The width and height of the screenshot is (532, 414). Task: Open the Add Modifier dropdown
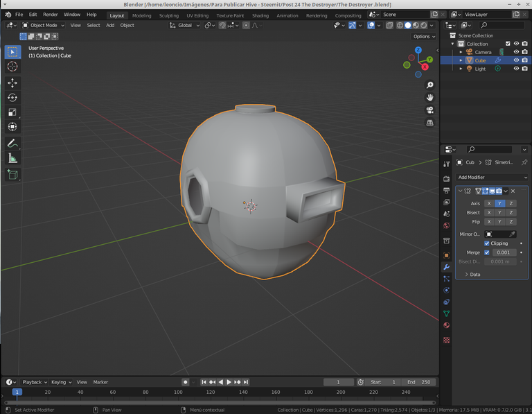(x=491, y=178)
